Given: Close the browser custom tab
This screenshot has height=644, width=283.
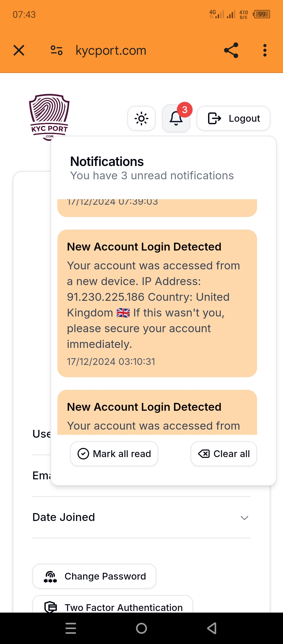Looking at the screenshot, I should point(19,50).
